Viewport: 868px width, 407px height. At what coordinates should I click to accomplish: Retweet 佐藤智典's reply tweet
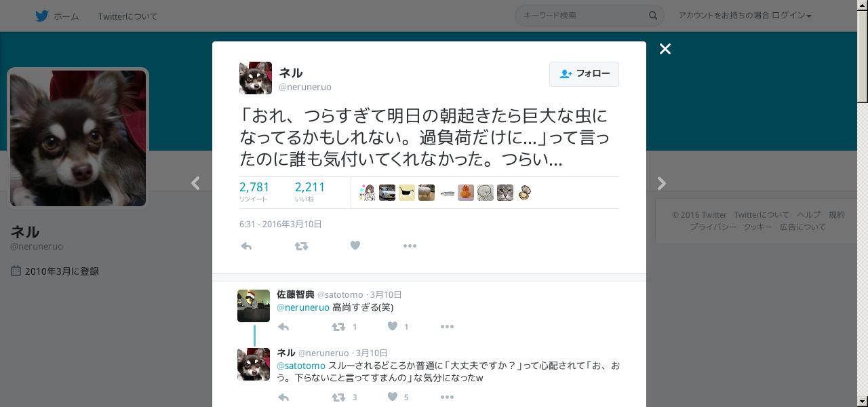click(x=338, y=327)
